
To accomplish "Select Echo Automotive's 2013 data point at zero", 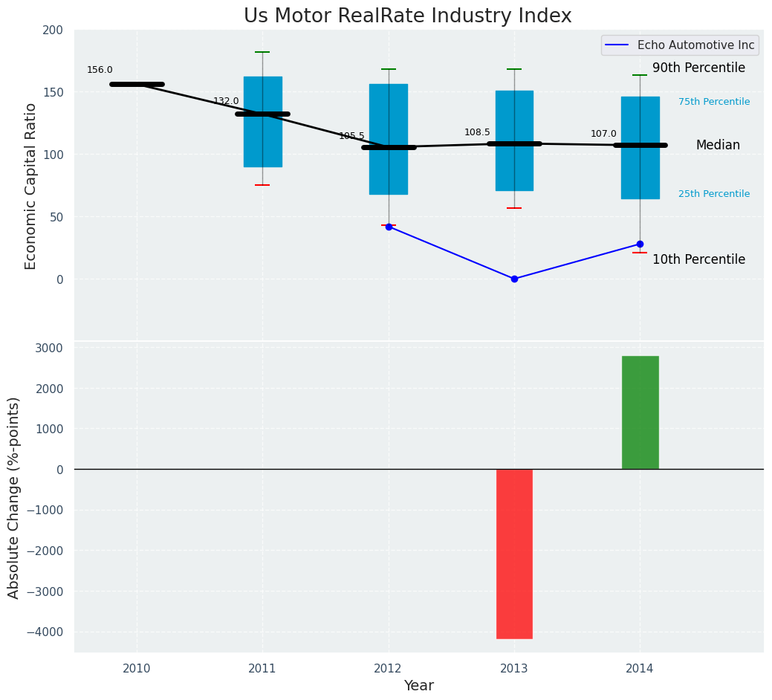I will (x=514, y=279).
